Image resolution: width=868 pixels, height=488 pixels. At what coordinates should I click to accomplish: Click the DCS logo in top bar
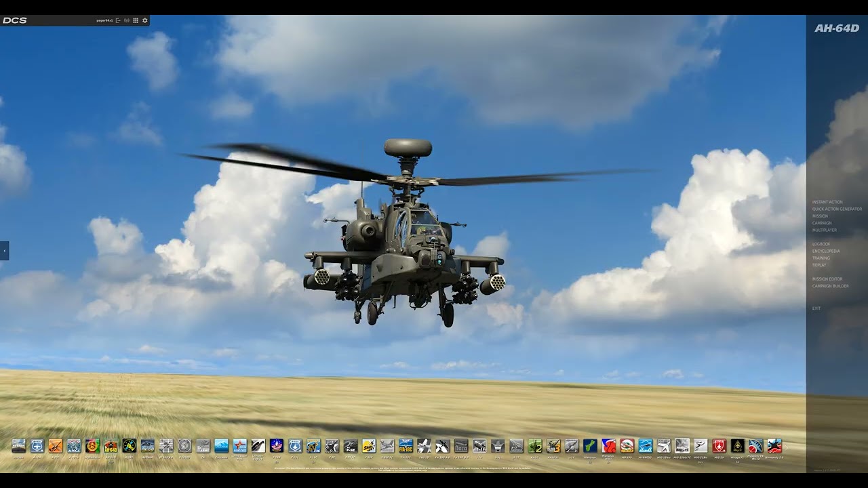[14, 20]
